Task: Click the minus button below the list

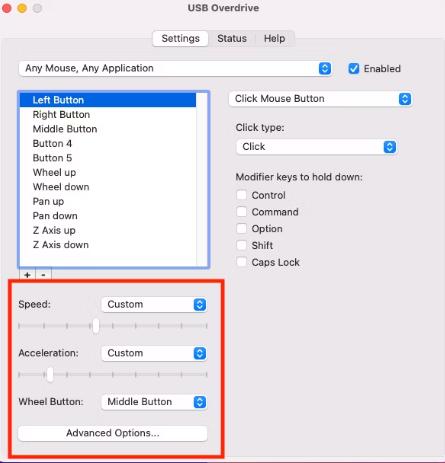Action: coord(43,275)
